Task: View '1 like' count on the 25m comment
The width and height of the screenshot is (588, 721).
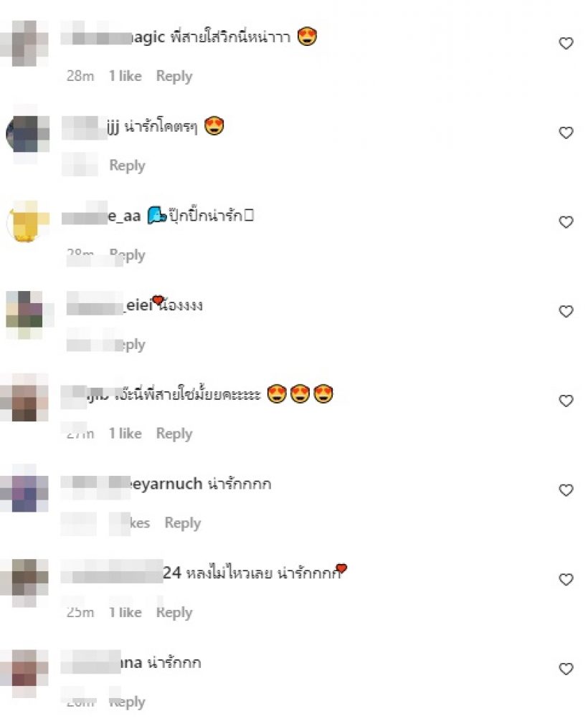Action: [125, 613]
